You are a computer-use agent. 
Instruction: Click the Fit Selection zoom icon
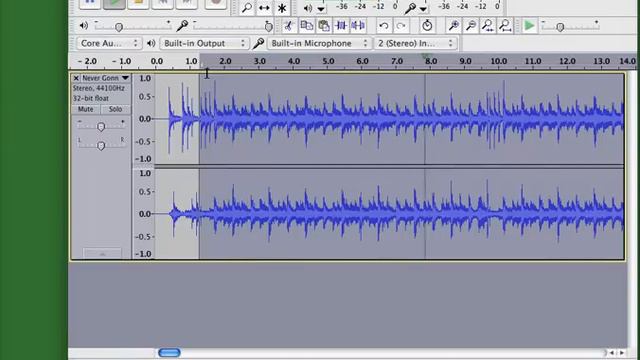(x=488, y=26)
